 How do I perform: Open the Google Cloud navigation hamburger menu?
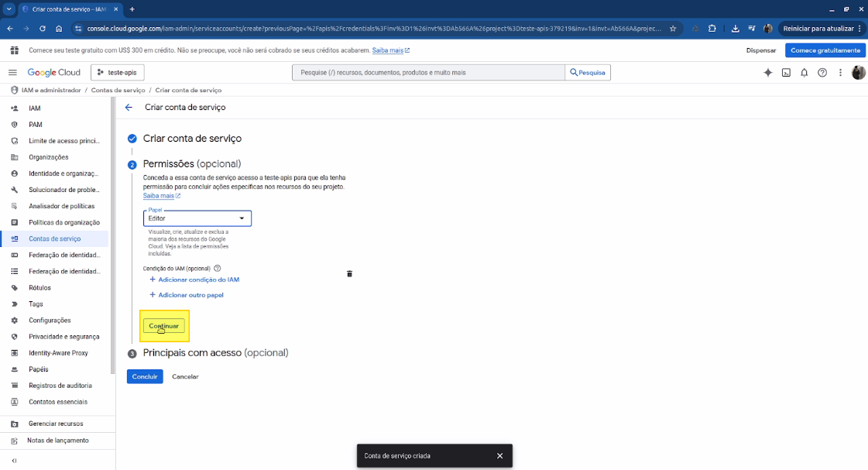[12, 73]
